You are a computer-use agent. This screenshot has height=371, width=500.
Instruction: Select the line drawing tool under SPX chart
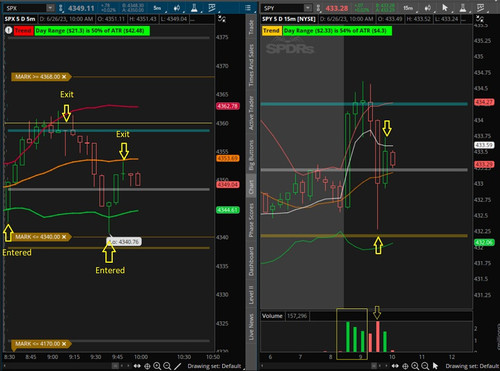pos(178,366)
